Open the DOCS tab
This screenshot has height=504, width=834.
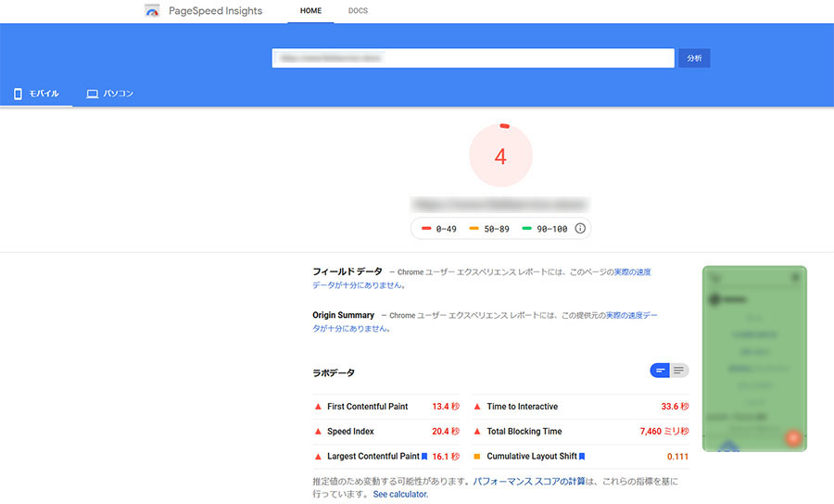click(x=358, y=11)
